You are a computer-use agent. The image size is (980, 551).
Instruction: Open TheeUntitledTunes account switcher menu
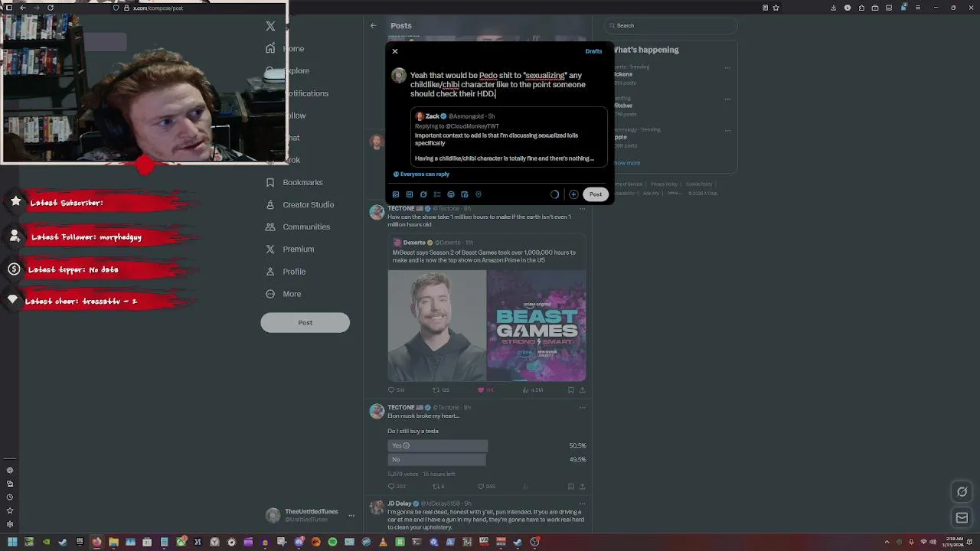[309, 515]
